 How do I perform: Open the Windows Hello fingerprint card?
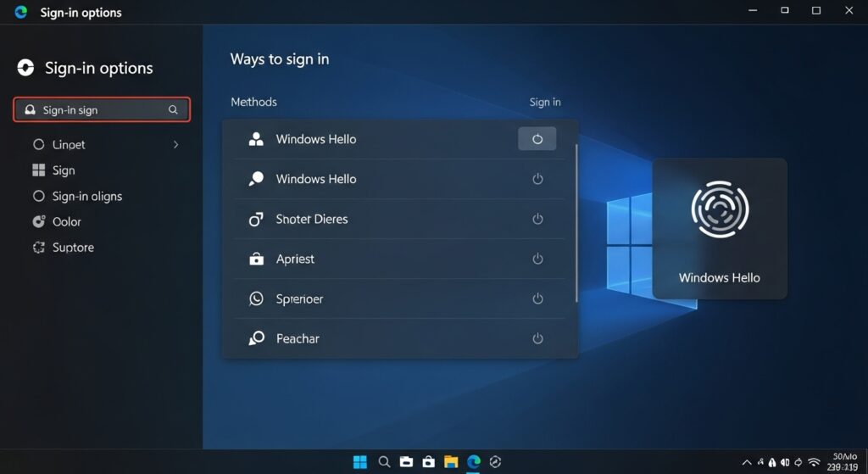tap(720, 229)
